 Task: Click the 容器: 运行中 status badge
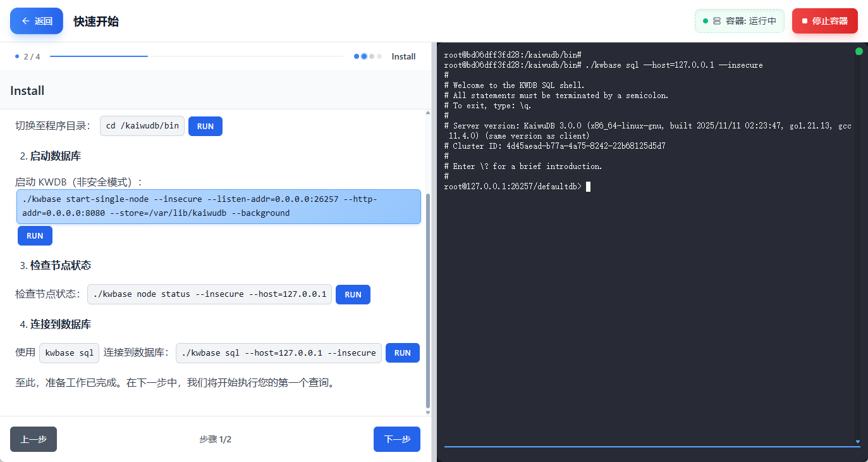tap(740, 21)
